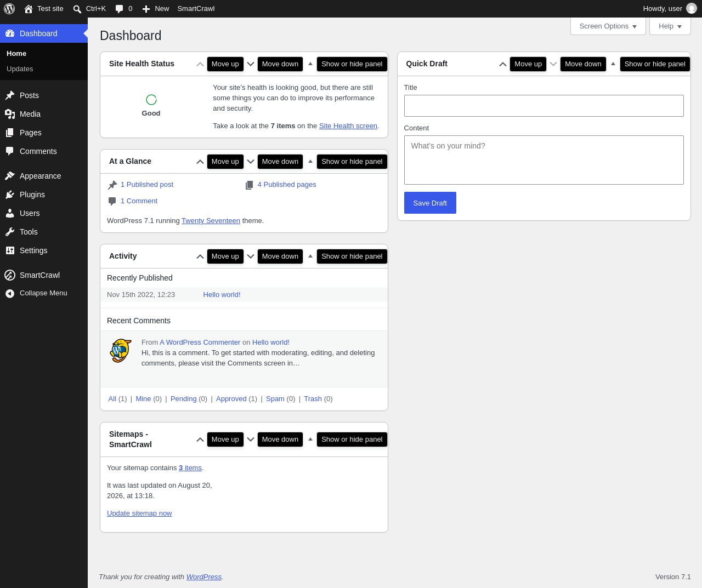Open the Appearance paintbrush menu
Screen dimensions: 702x588
[44, 176]
